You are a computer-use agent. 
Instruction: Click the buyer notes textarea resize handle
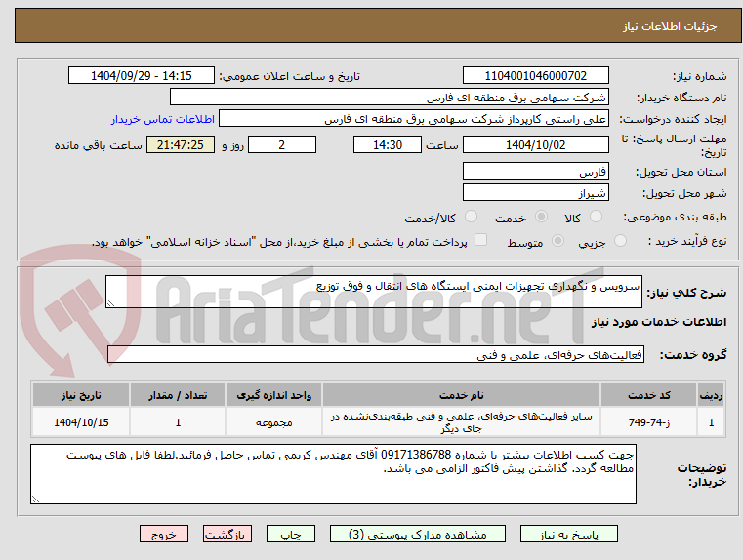click(x=35, y=499)
